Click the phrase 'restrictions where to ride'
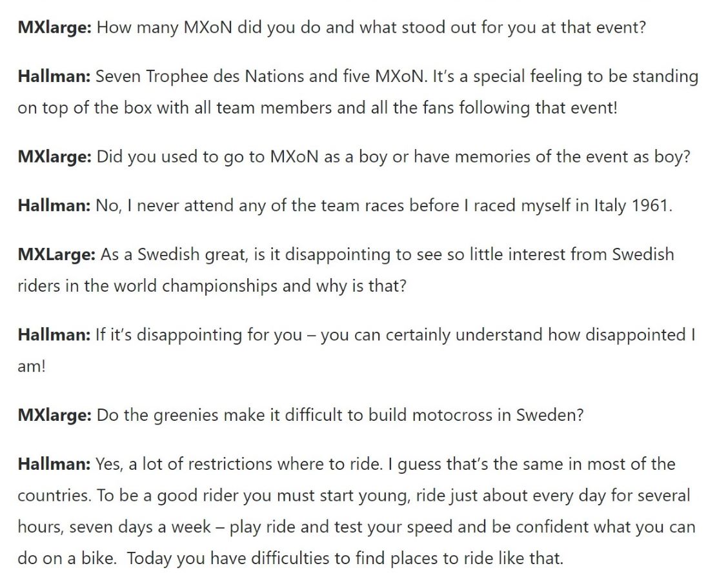Image resolution: width=717 pixels, height=588 pixels. [283, 464]
